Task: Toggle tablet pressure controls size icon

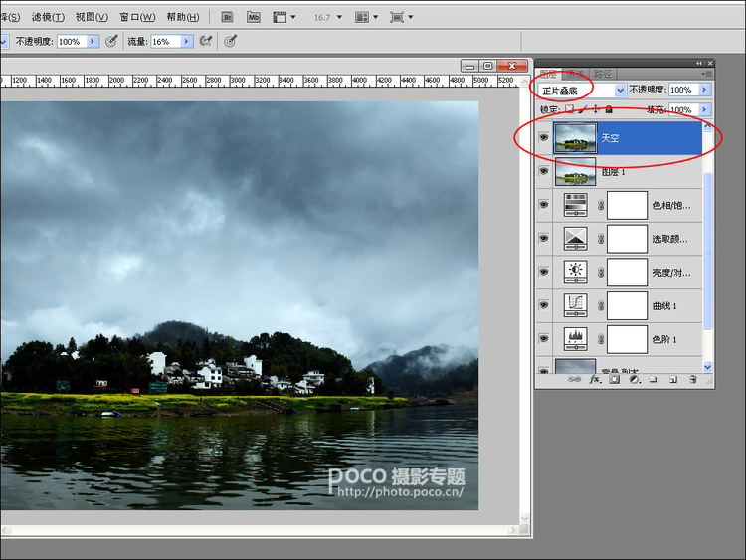Action: pos(231,41)
